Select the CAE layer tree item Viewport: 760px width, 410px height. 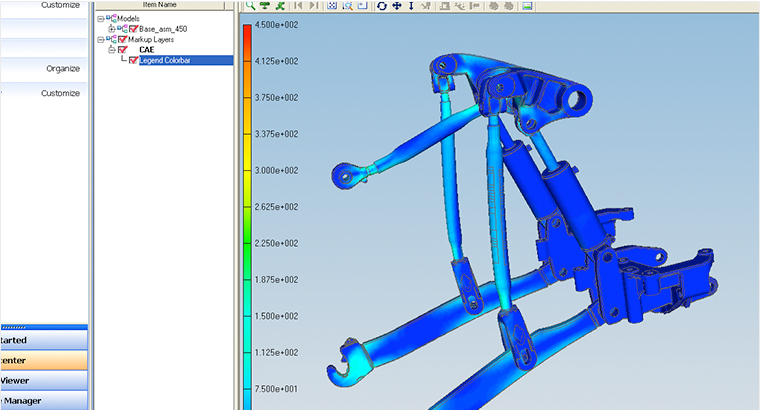[146, 49]
